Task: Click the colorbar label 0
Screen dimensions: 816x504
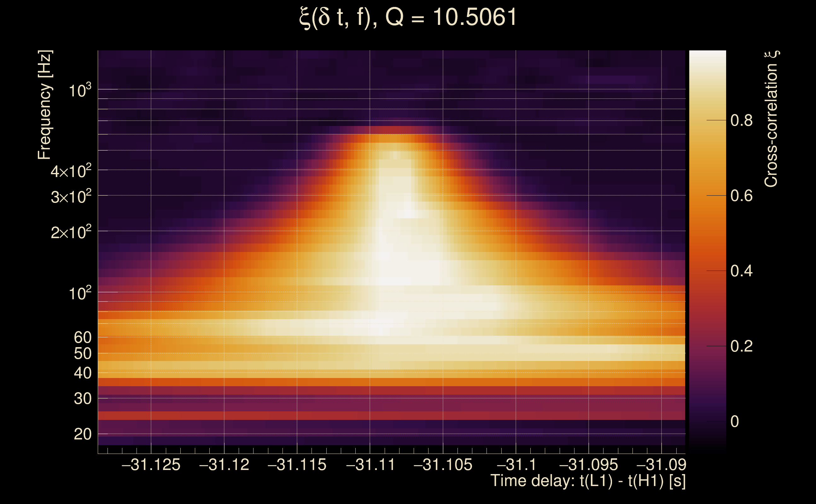Action: click(x=735, y=422)
